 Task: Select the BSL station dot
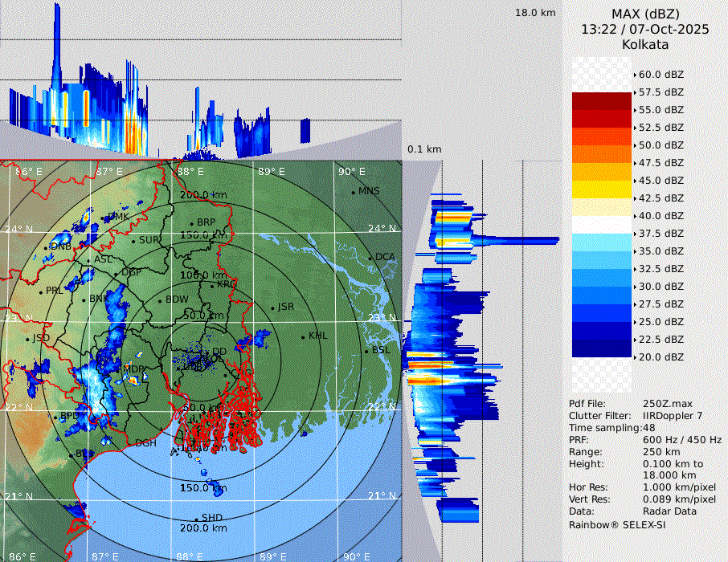click(367, 351)
